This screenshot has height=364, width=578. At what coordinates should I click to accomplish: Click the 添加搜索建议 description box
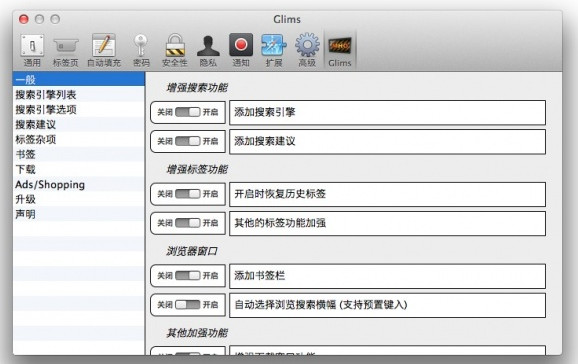tap(387, 142)
